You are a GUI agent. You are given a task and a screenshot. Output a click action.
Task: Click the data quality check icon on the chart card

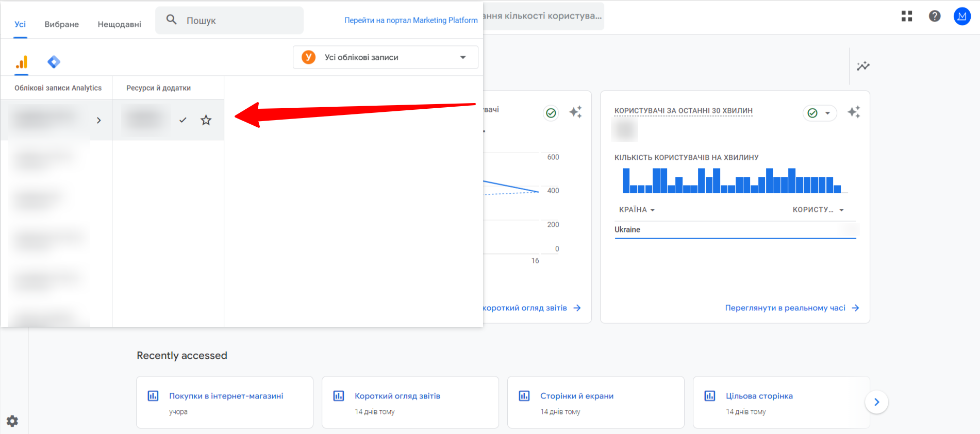[x=551, y=113]
